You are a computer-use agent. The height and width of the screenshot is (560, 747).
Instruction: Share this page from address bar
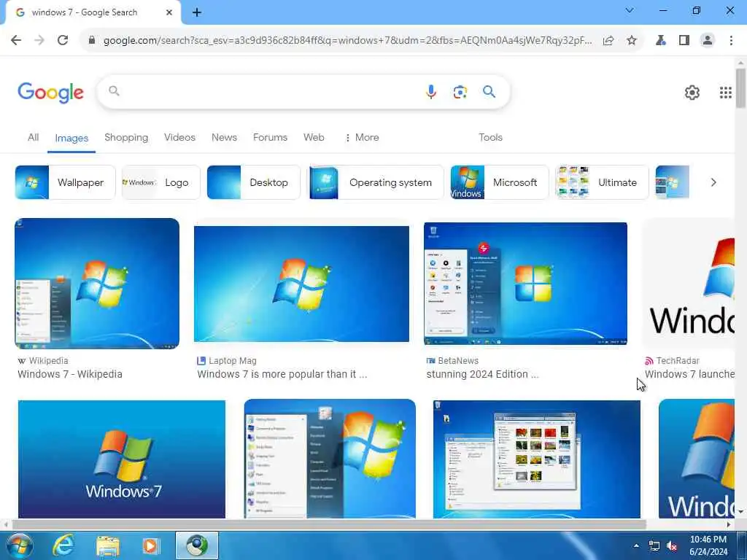pos(608,41)
